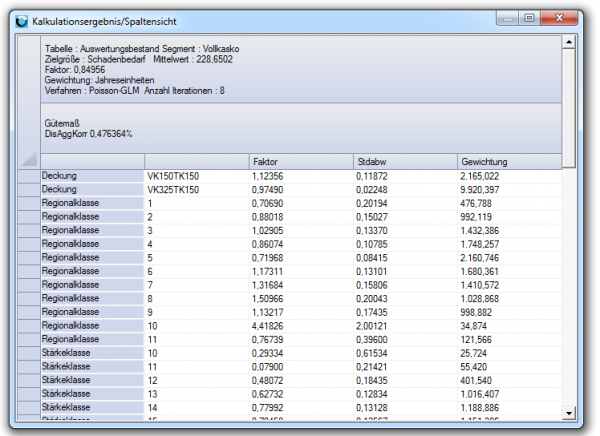The image size is (600, 436).
Task: Click Gewichtung value 2.160,746
Action: [x=479, y=258]
